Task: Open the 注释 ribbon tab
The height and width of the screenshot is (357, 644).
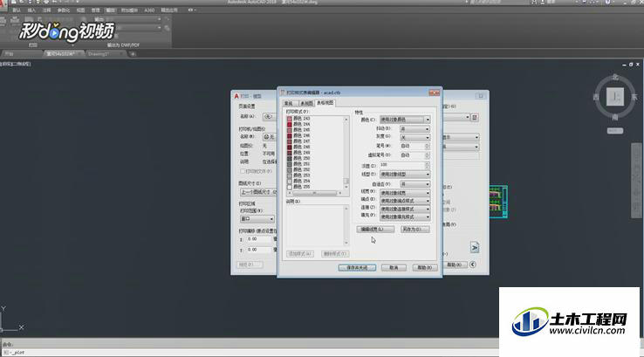Action: [47, 10]
